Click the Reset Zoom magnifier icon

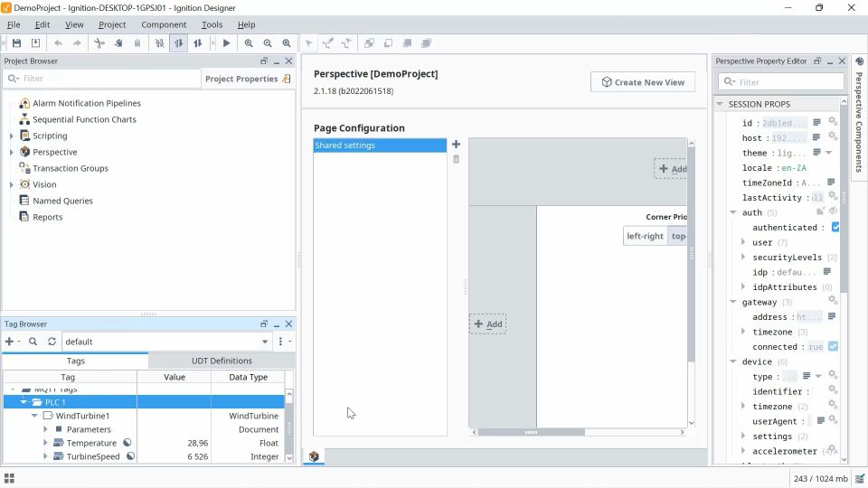(x=287, y=43)
